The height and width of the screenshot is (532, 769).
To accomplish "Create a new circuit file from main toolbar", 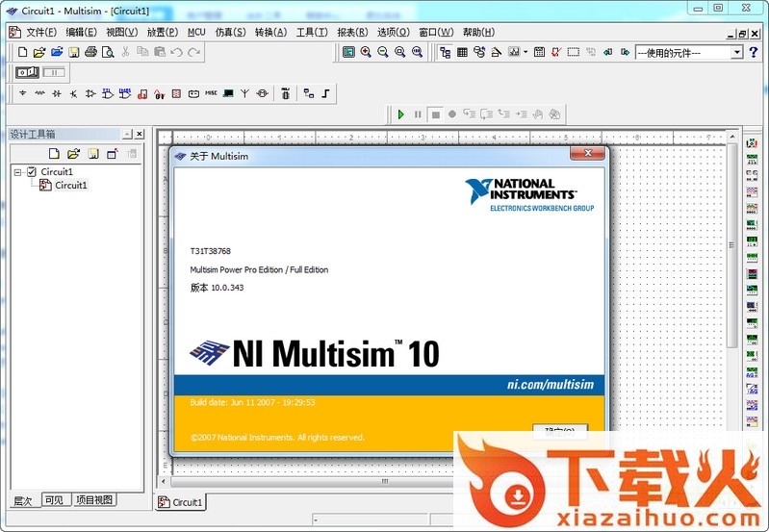I will (x=22, y=52).
